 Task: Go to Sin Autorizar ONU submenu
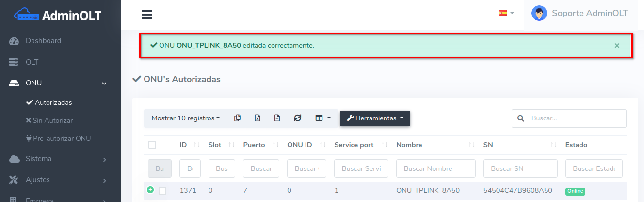(x=52, y=120)
